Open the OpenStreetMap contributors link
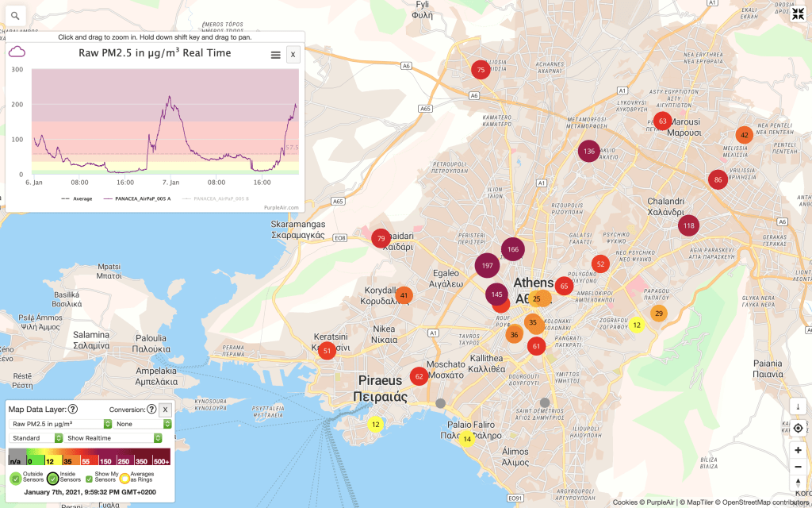The width and height of the screenshot is (812, 508). [x=767, y=502]
